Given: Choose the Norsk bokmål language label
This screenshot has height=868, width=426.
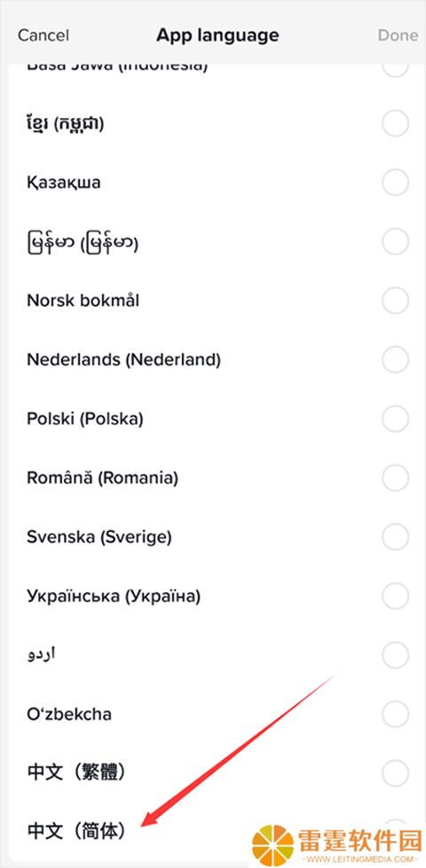Looking at the screenshot, I should [x=83, y=301].
